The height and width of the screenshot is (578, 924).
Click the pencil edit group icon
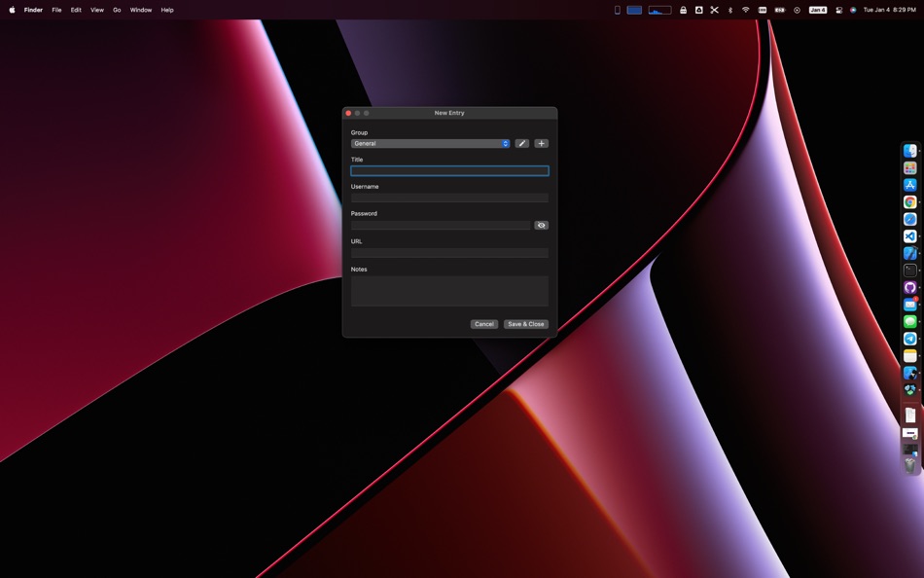521,143
